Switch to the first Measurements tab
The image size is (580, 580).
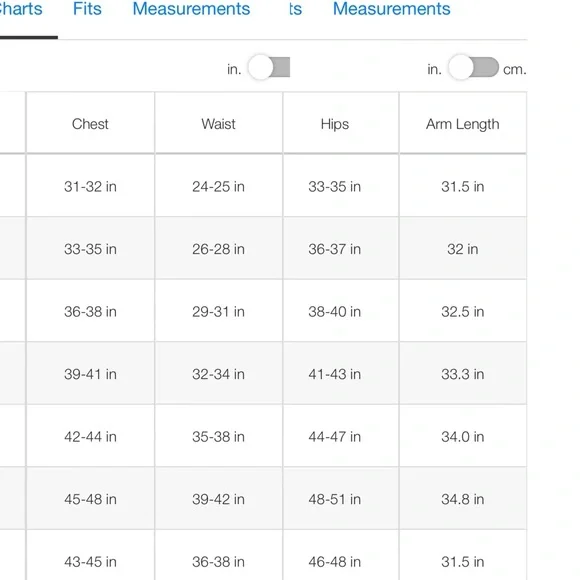pos(191,9)
